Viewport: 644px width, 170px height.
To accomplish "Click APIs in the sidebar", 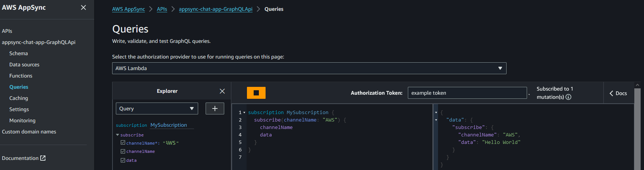I will click(x=7, y=31).
